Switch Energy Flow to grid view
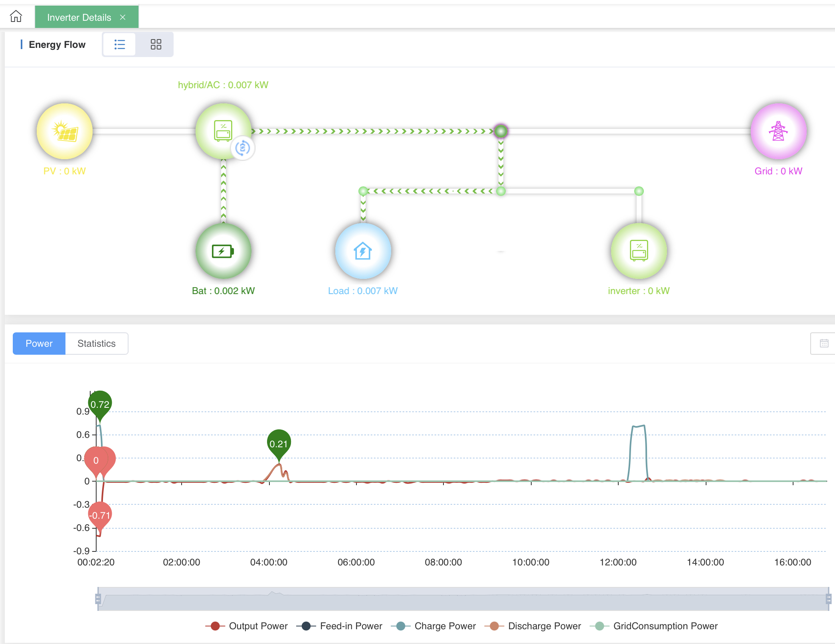 pyautogui.click(x=156, y=44)
